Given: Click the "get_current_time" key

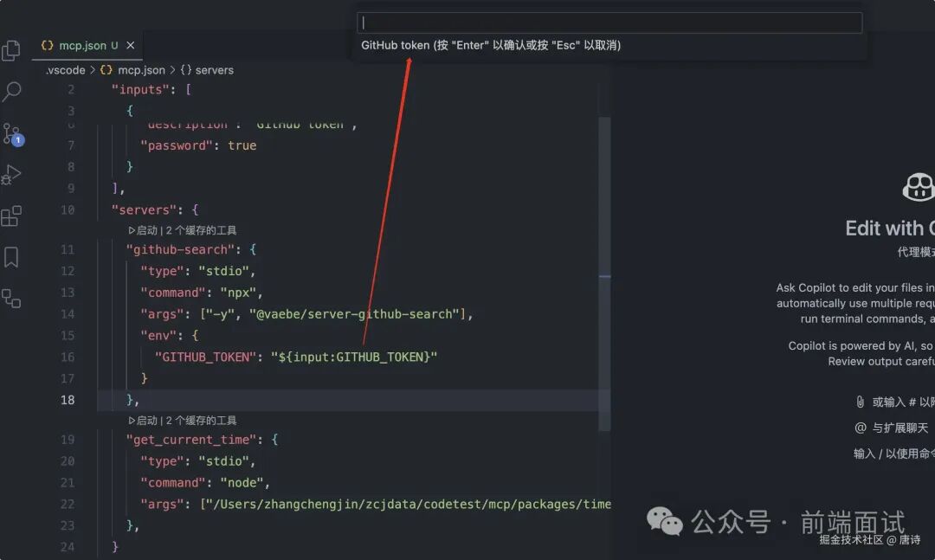Looking at the screenshot, I should coord(190,440).
